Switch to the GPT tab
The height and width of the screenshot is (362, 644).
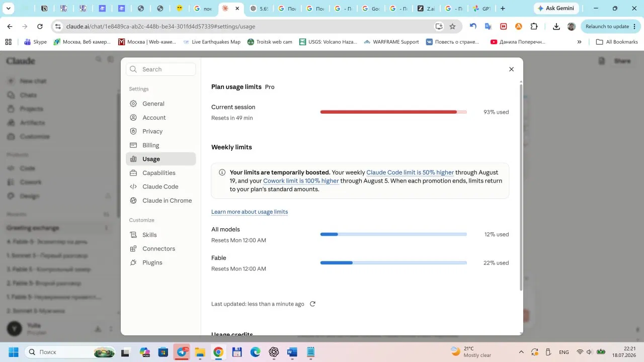tap(481, 9)
